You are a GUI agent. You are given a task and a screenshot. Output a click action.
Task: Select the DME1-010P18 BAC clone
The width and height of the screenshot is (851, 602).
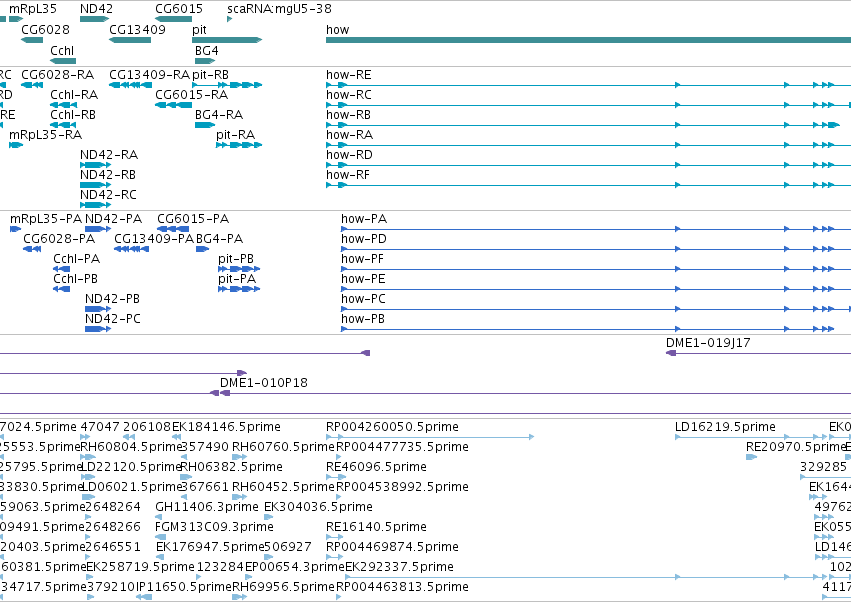[x=264, y=383]
